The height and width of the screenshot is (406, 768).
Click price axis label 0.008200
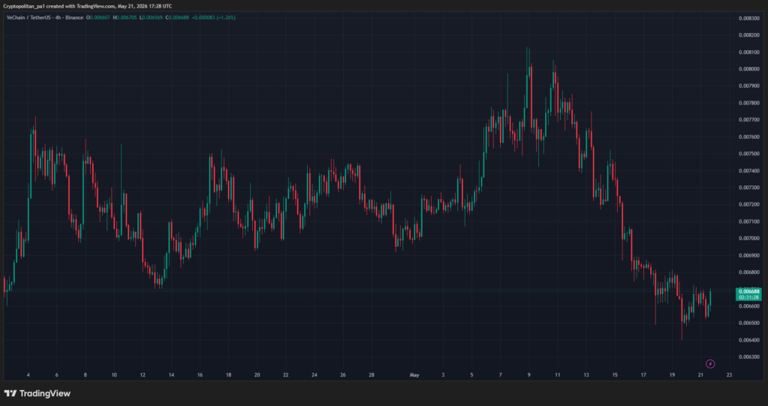(x=748, y=35)
